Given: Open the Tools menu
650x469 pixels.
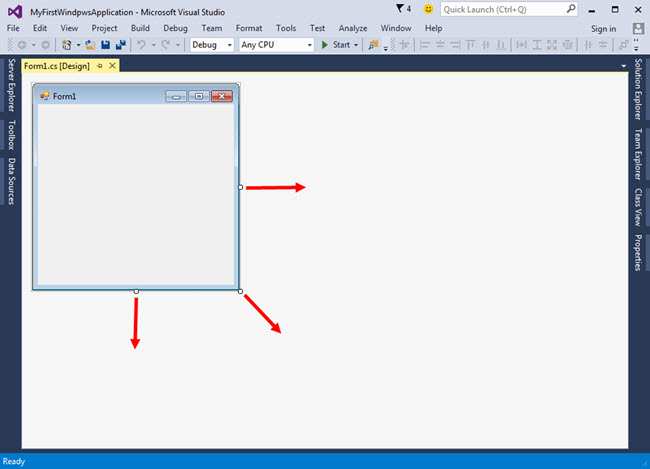Looking at the screenshot, I should point(286,28).
